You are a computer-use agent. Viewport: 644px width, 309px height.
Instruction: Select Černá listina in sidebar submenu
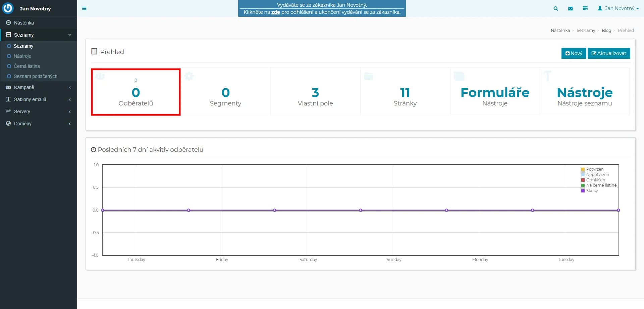pos(26,66)
